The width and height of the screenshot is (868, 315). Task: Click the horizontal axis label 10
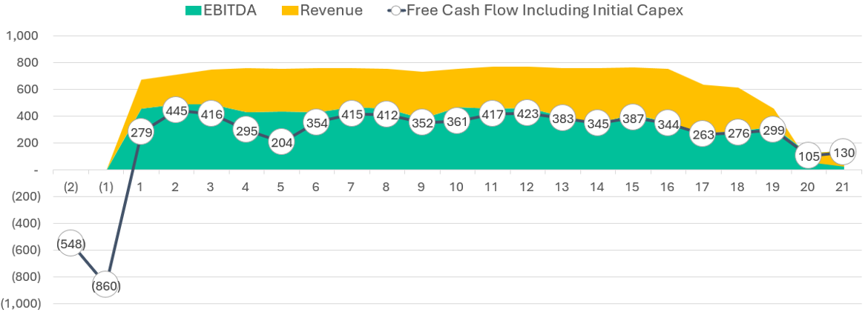point(456,187)
